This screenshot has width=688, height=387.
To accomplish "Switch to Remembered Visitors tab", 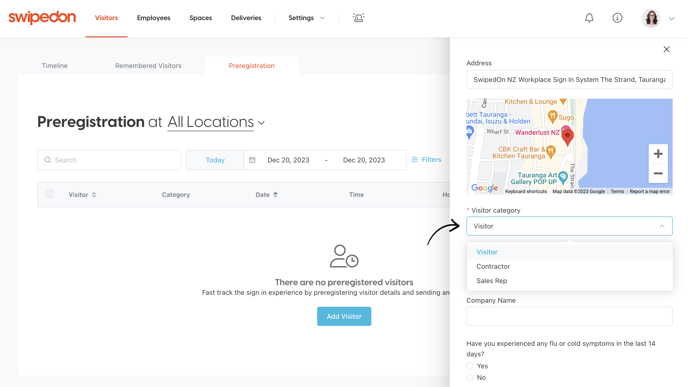I will 148,65.
